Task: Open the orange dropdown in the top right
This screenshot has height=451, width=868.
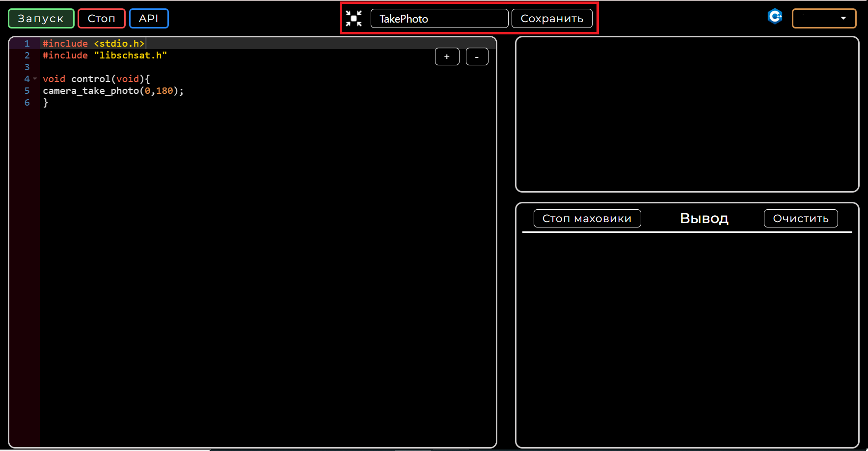Action: [x=823, y=18]
